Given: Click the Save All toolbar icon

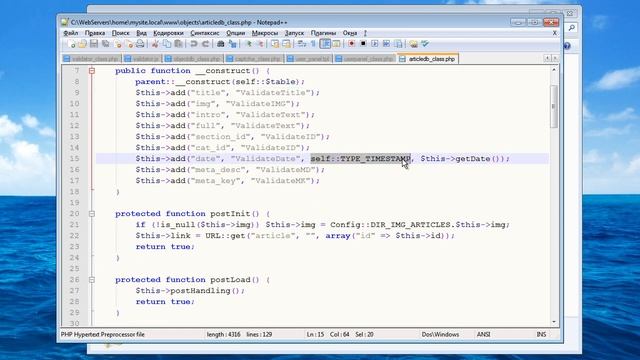Looking at the screenshot, I should 106,44.
